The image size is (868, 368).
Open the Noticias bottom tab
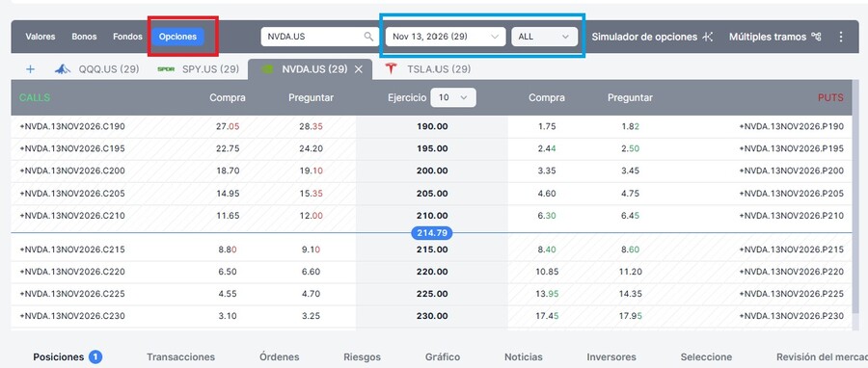524,357
